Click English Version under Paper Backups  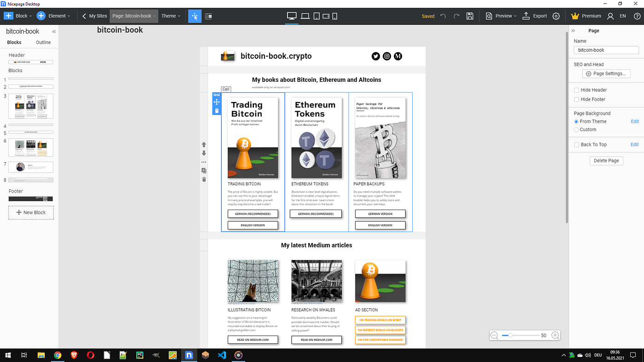click(380, 225)
